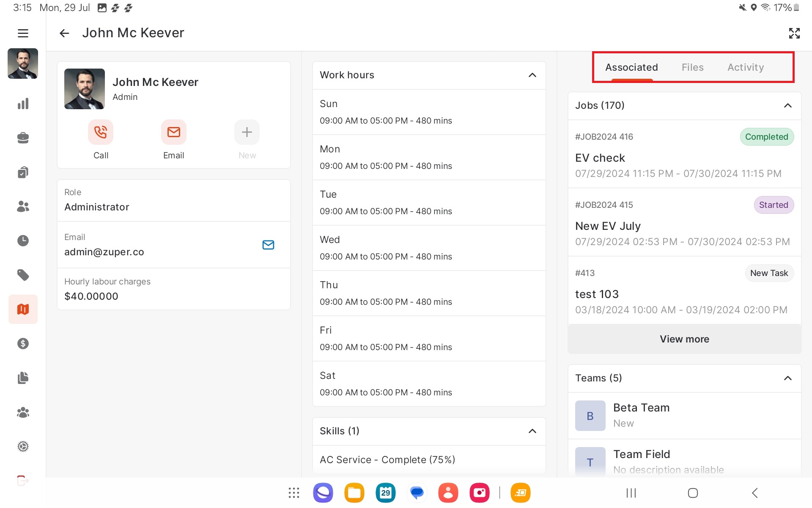
Task: Switch to the Files tab
Action: (x=692, y=67)
